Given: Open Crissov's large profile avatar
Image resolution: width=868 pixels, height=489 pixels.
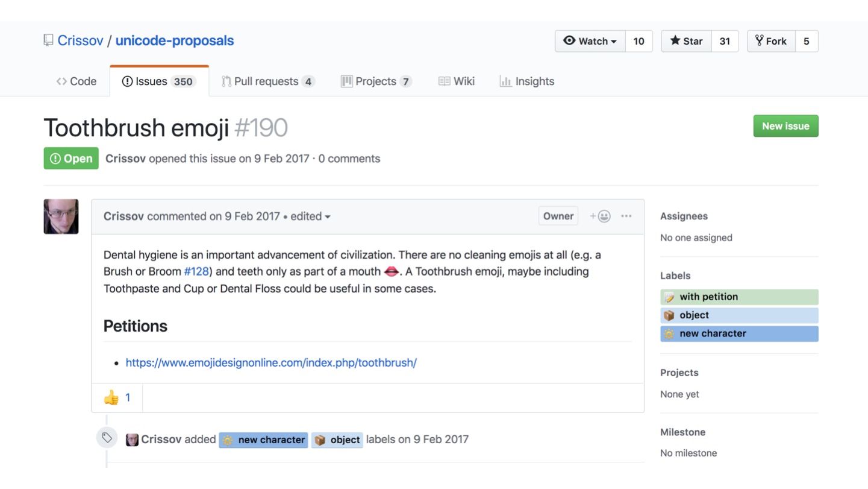Looking at the screenshot, I should 61,216.
